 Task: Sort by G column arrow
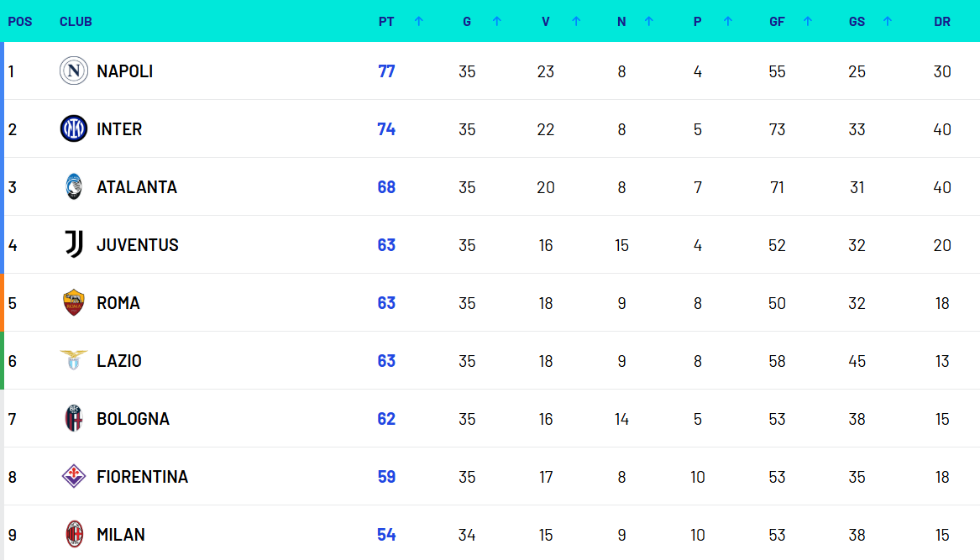tap(497, 21)
